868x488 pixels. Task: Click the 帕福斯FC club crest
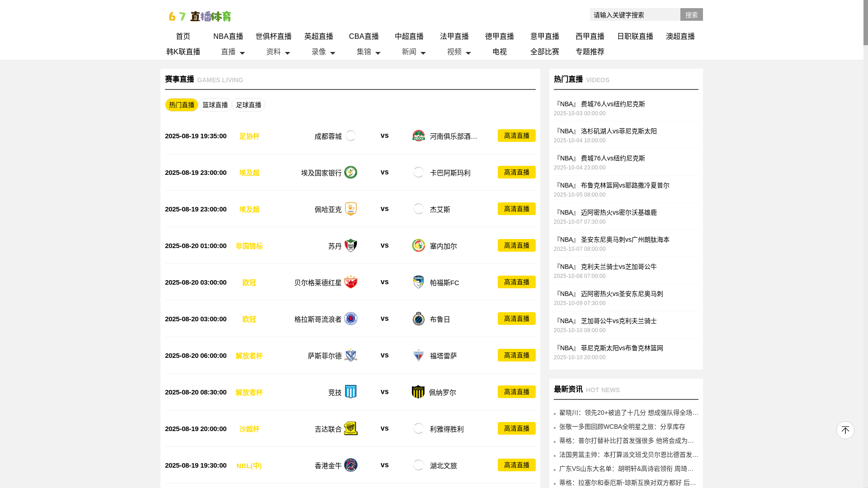[x=419, y=282]
